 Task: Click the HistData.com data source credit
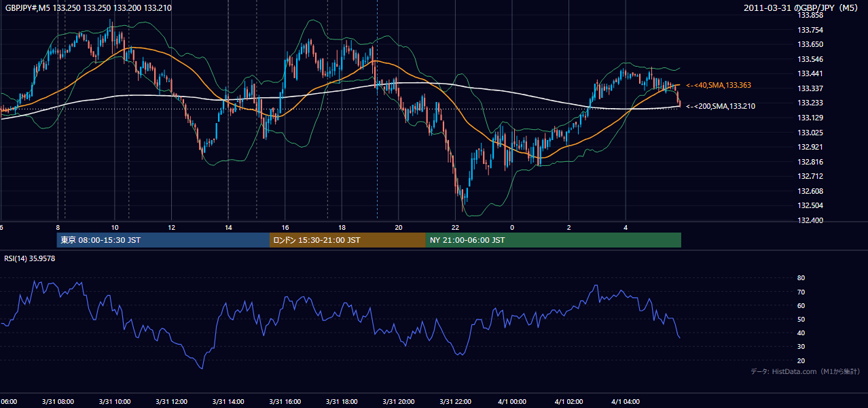click(x=806, y=371)
